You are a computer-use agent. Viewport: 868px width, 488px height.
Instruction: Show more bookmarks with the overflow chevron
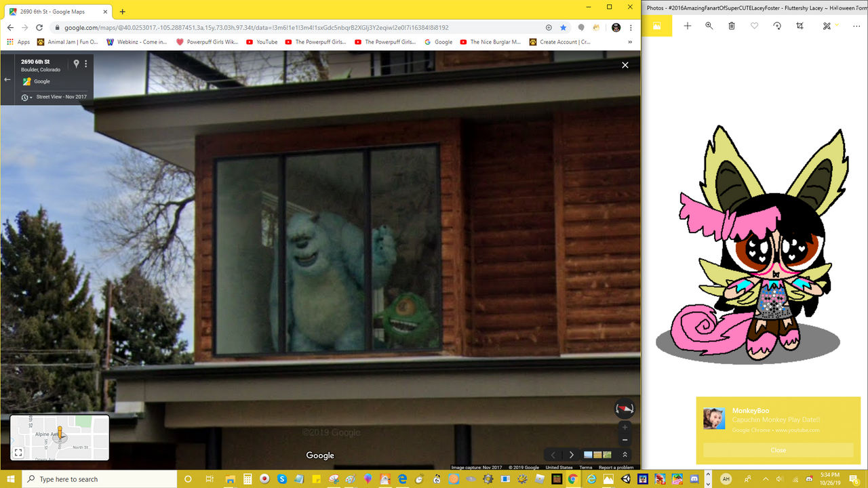click(x=631, y=42)
